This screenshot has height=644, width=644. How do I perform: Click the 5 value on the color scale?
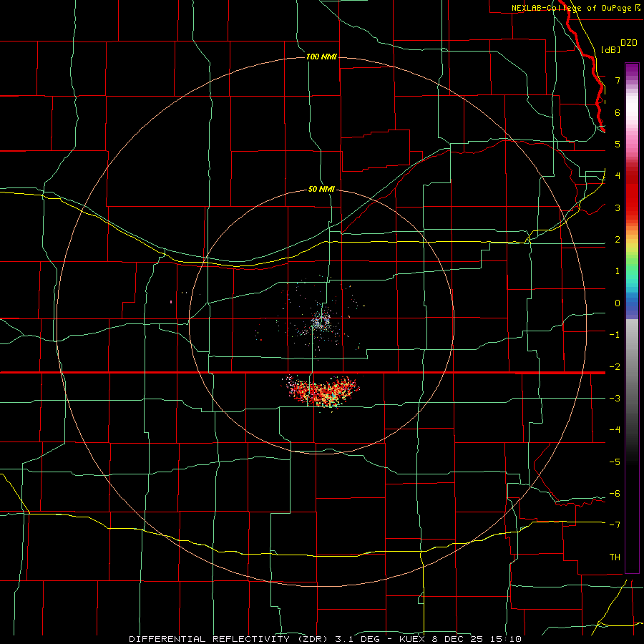(x=618, y=144)
